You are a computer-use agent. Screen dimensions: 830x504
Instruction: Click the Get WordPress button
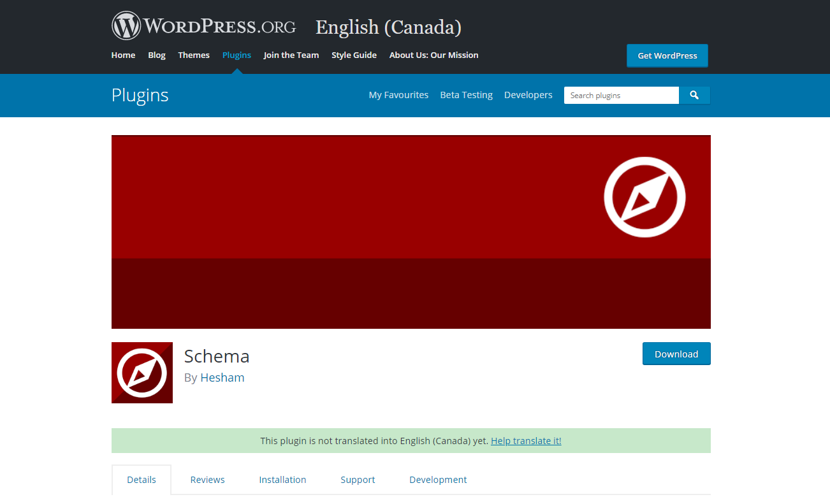[667, 55]
